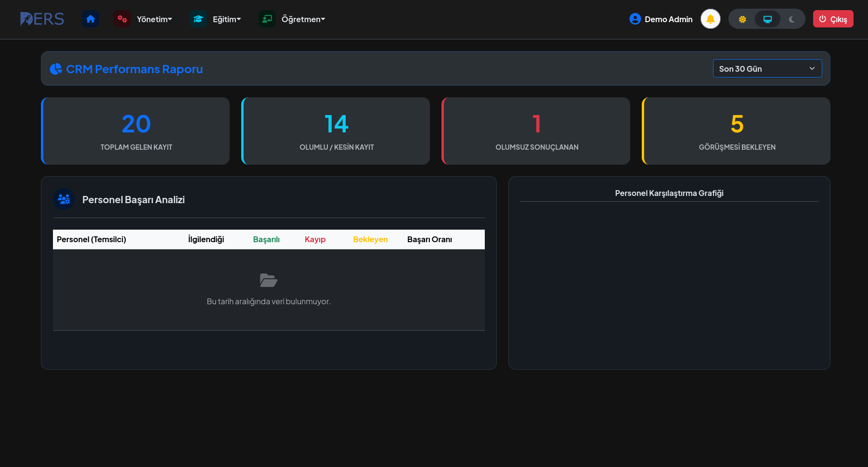The height and width of the screenshot is (467, 868).
Task: Click the İlgilendiği column header
Action: [x=206, y=239]
